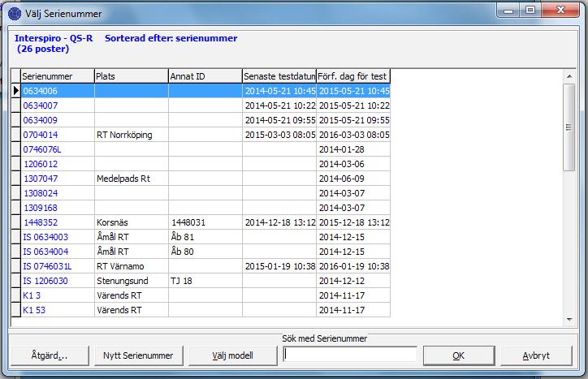588x379 pixels.
Task: Click the Åtgärd... button
Action: 50,355
